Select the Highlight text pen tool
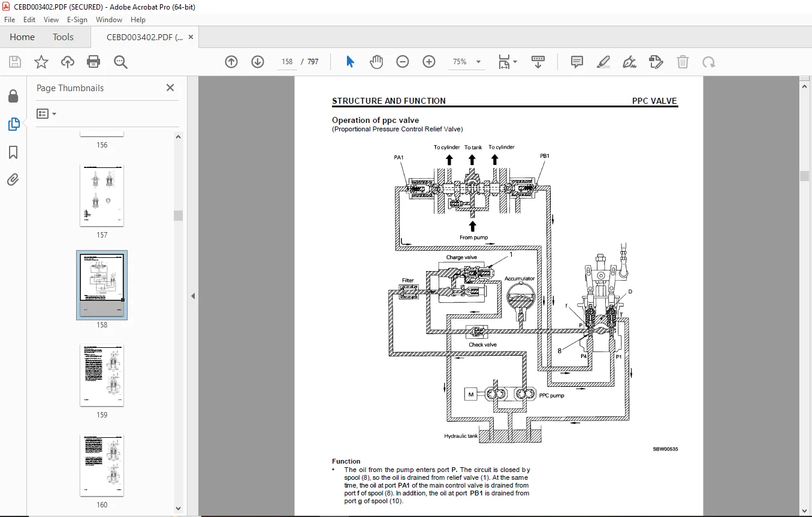Image resolution: width=812 pixels, height=517 pixels. [603, 62]
